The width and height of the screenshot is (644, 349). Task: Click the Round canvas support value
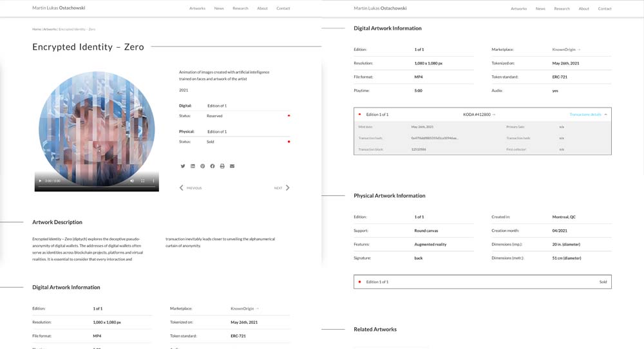pos(426,231)
